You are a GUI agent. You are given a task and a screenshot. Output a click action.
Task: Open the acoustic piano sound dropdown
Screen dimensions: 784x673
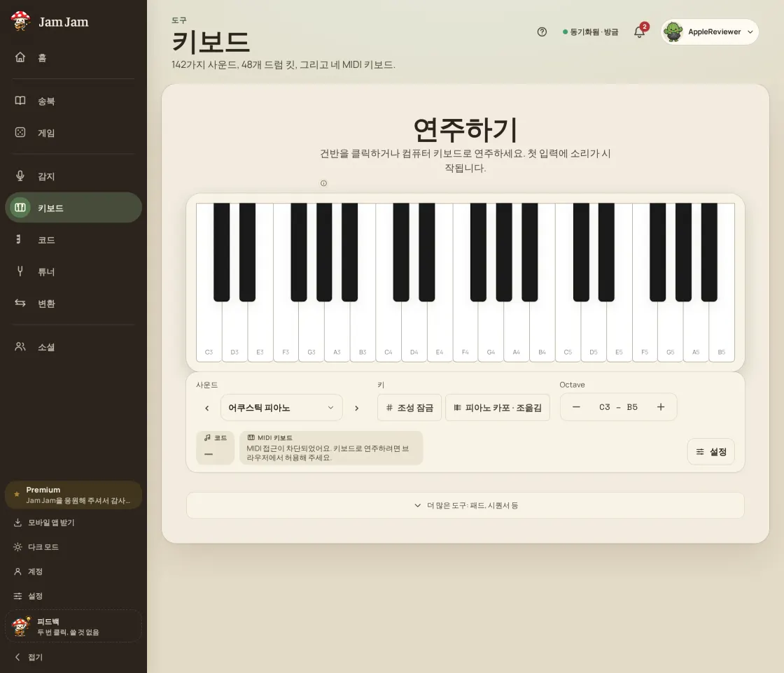point(281,408)
